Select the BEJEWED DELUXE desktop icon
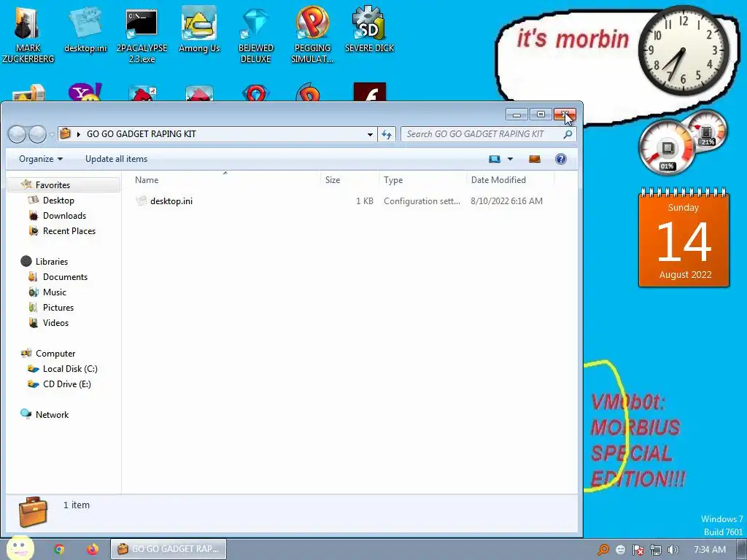 [255, 35]
